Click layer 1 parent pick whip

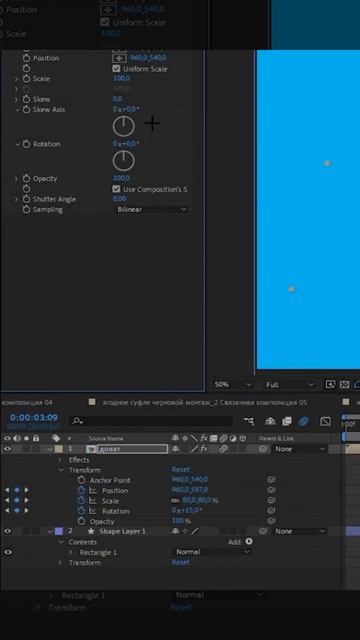pyautogui.click(x=264, y=449)
